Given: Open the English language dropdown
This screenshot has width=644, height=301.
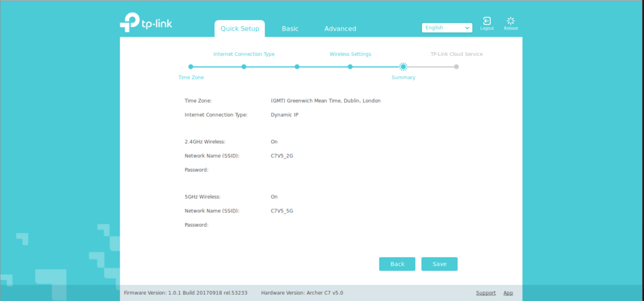Looking at the screenshot, I should [447, 28].
